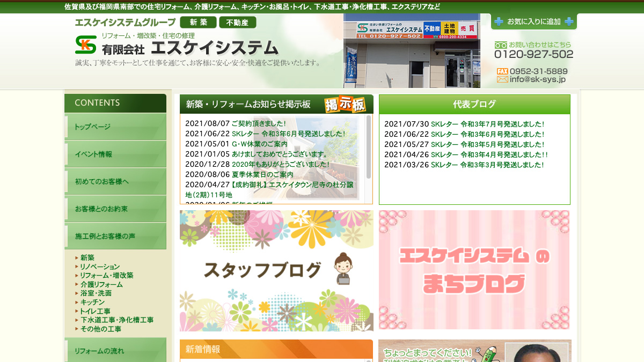Viewport: 644px width, 362px height.
Task: Click the 掲示板 badge icon
Action: point(345,104)
